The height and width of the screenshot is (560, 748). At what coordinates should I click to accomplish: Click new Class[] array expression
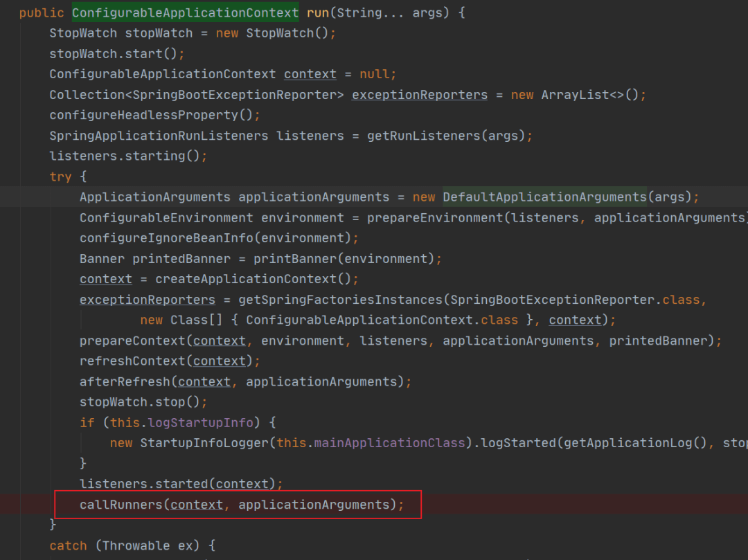coord(181,320)
